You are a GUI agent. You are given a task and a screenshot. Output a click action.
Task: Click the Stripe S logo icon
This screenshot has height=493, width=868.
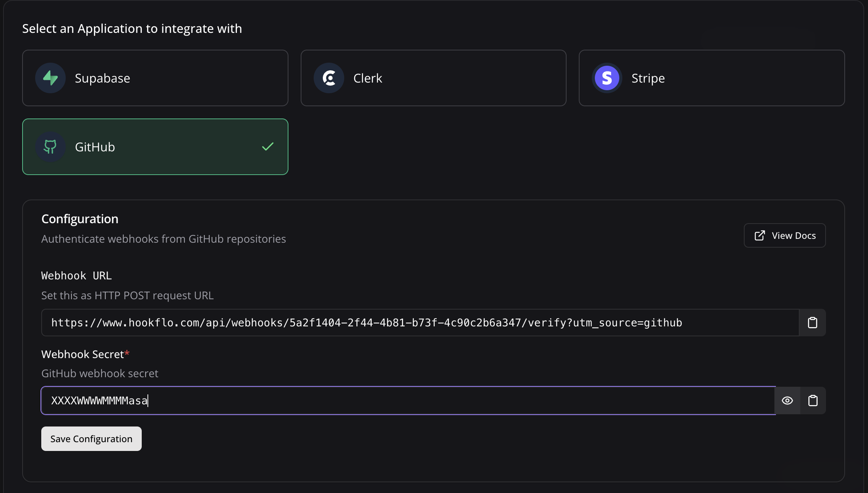pos(607,78)
